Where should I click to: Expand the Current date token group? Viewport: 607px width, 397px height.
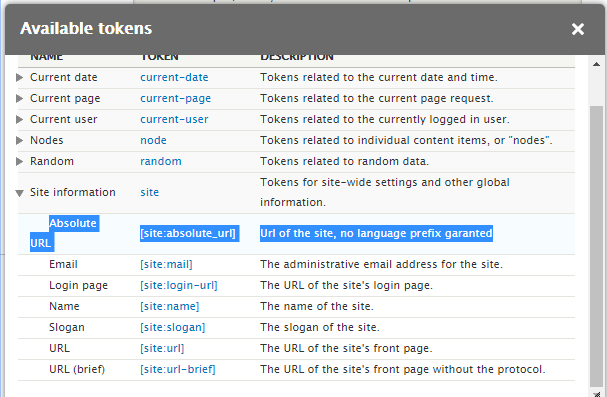[x=19, y=77]
